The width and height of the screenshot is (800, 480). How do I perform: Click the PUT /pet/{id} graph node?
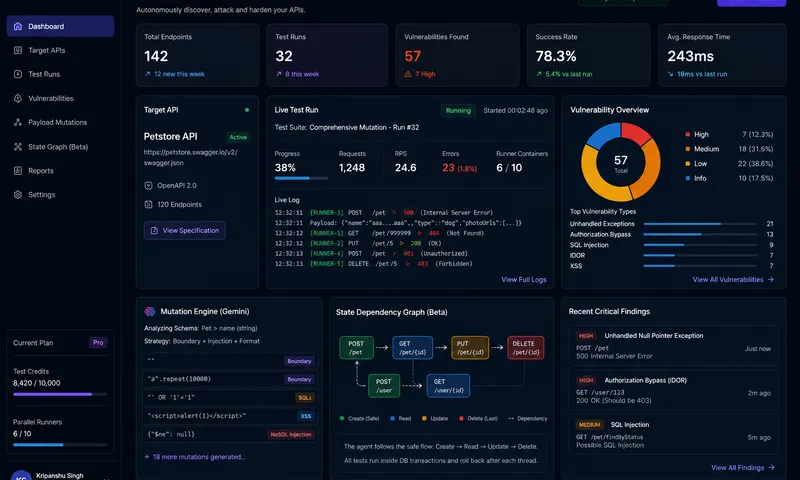(x=470, y=348)
